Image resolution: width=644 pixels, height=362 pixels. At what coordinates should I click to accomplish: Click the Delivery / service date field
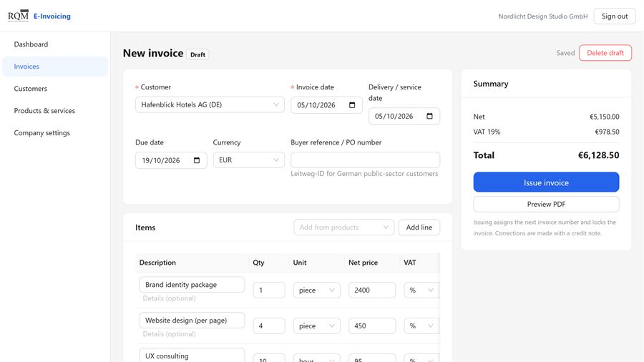click(404, 116)
